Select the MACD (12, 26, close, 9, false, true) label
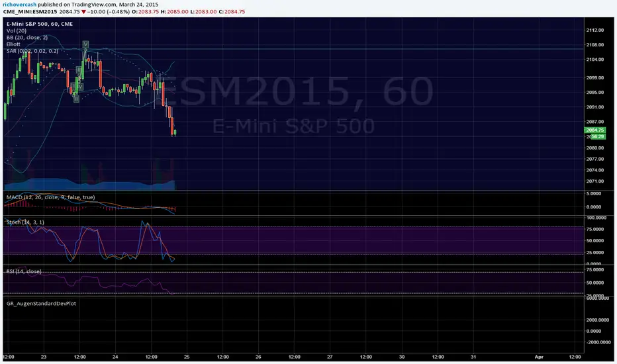Viewport: 617px width, 364px height. pos(50,197)
